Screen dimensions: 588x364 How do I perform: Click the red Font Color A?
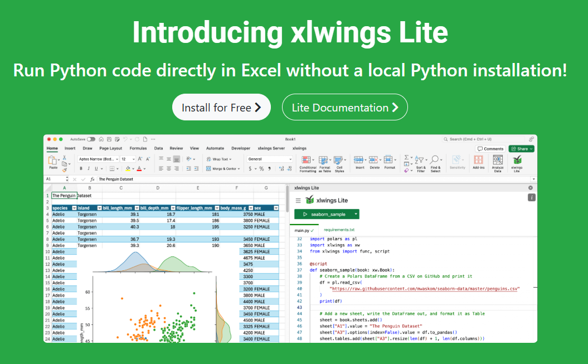click(x=139, y=169)
